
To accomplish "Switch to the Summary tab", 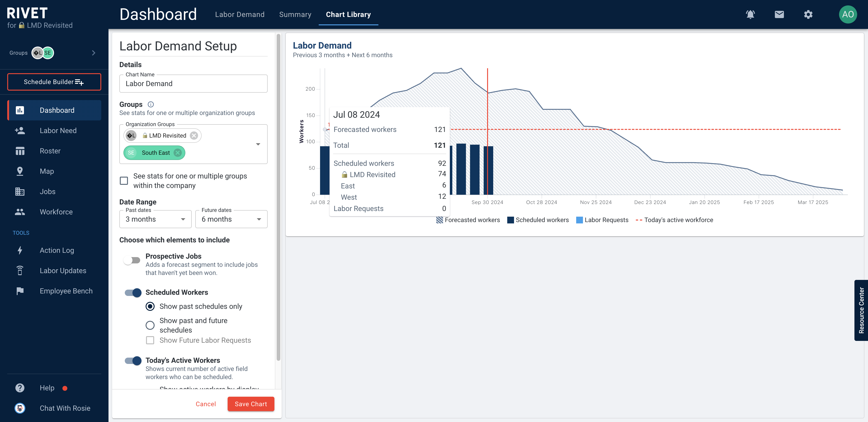I will (x=295, y=14).
